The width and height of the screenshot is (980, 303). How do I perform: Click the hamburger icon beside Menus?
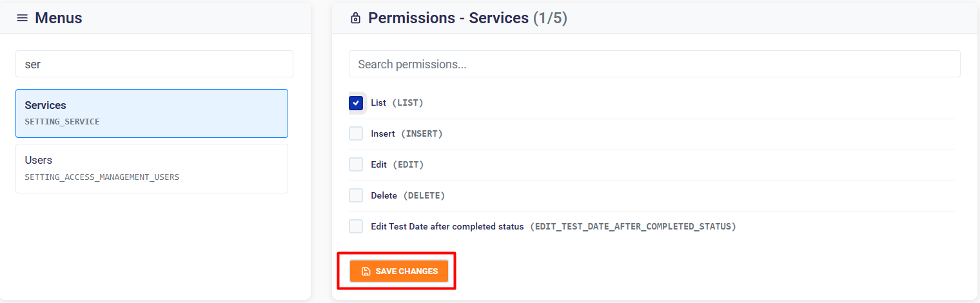(22, 18)
